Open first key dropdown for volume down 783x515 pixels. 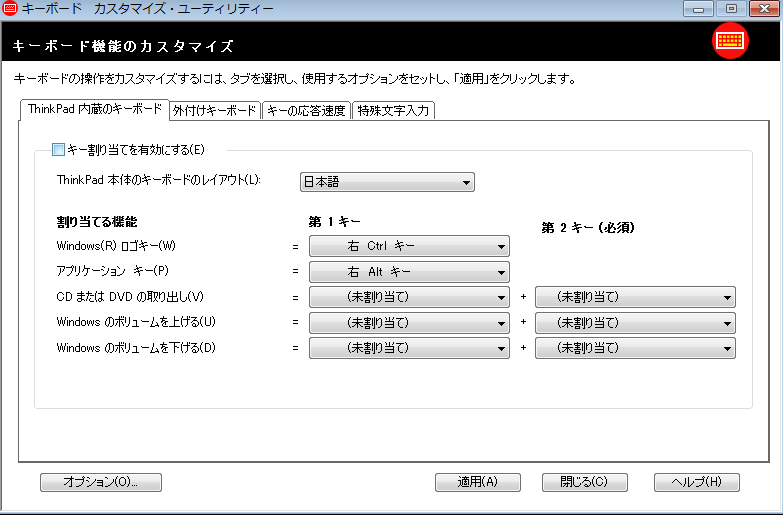coord(409,348)
